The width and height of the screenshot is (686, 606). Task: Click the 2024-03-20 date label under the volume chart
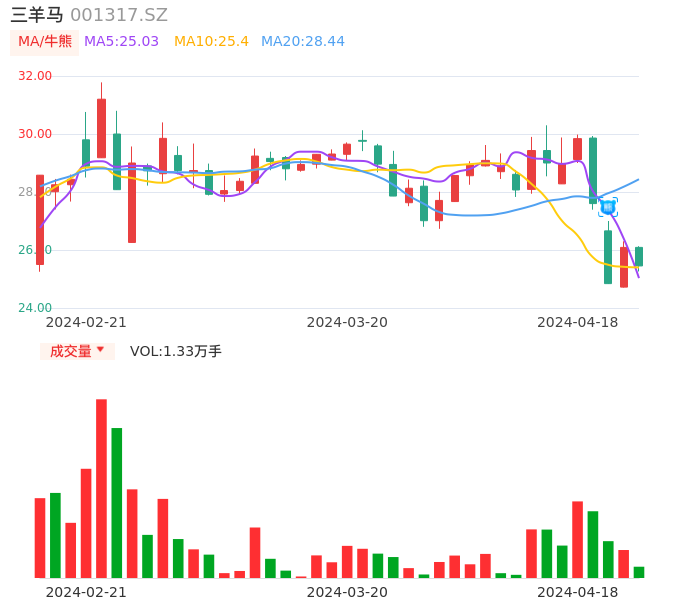click(x=346, y=592)
